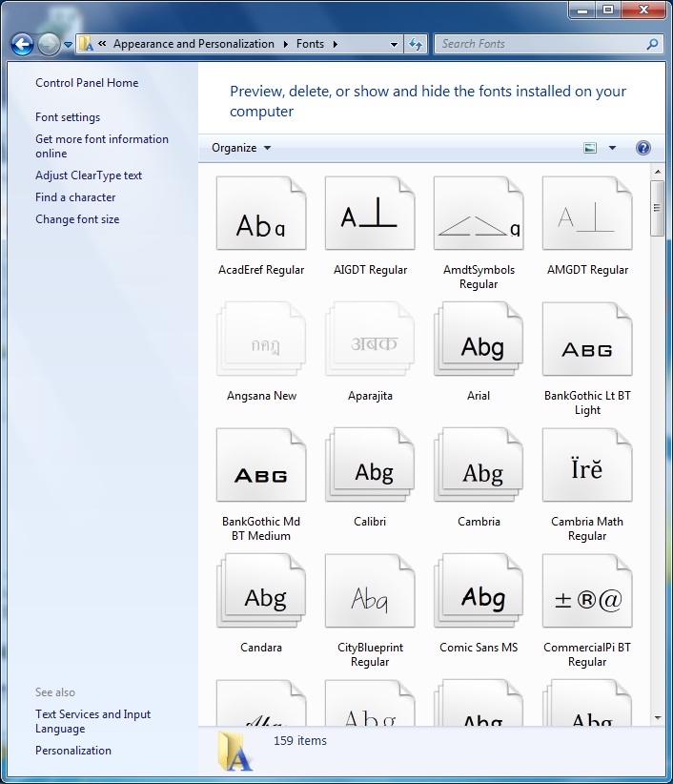Viewport: 673px width, 784px height.
Task: Select the Comic Sans MS font icon
Action: click(479, 591)
